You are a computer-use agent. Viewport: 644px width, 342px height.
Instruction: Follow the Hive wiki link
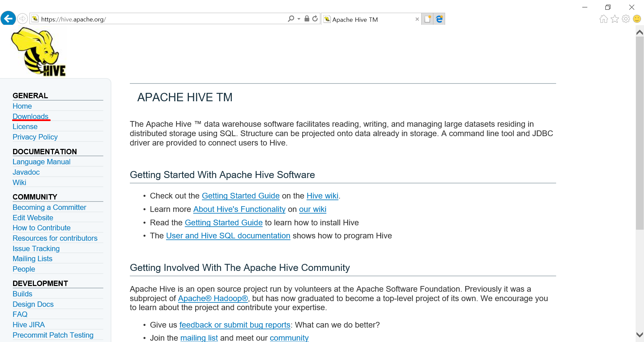pyautogui.click(x=322, y=196)
